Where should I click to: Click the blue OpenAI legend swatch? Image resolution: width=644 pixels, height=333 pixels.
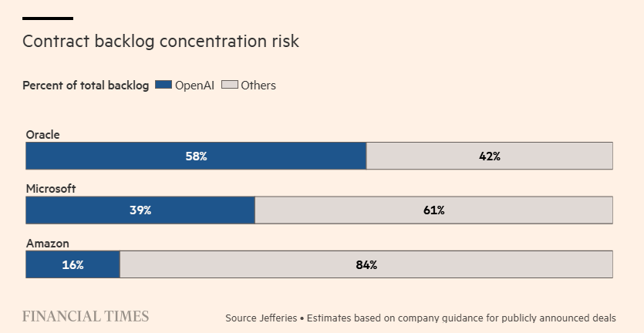click(x=163, y=86)
